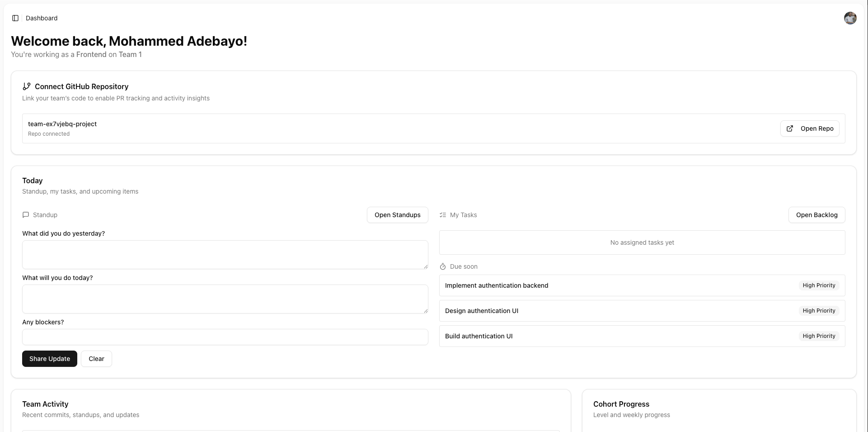Clear the standup form

pos(96,358)
